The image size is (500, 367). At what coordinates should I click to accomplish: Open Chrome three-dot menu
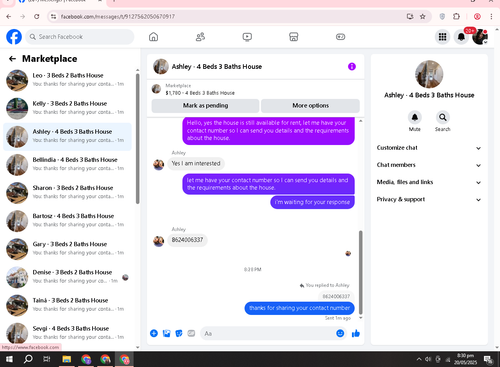491,16
